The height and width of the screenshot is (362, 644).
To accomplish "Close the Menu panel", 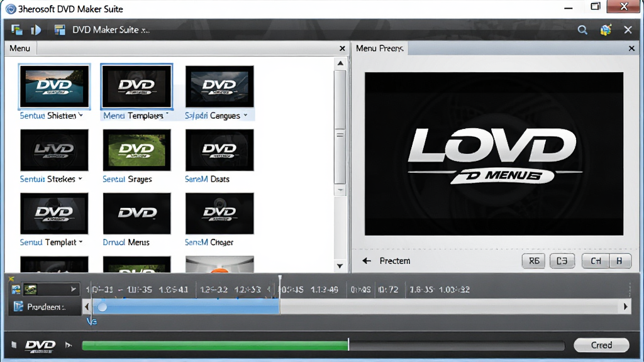I will (x=342, y=48).
